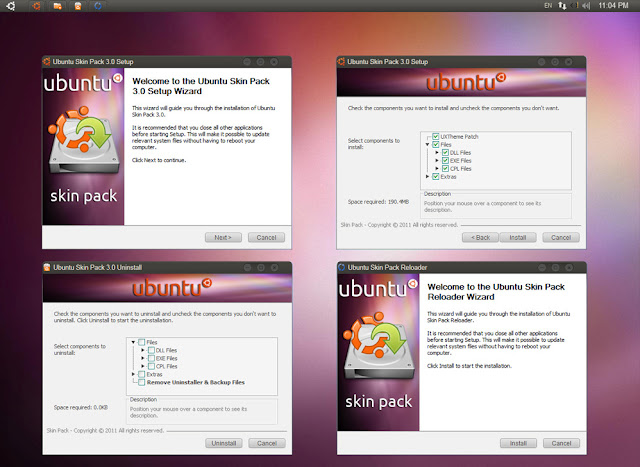Click the orange Ubuntu launcher icon in top panel
The height and width of the screenshot is (467, 640).
pos(36,6)
